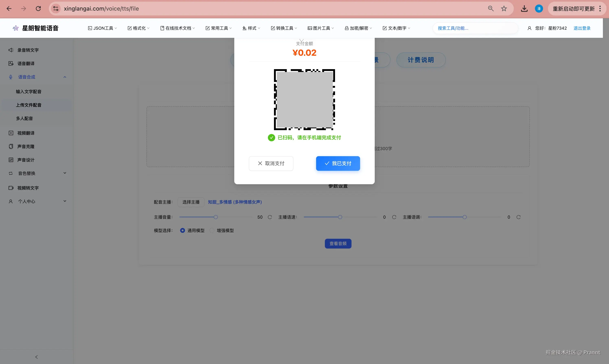The image size is (609, 364).
Task: Click green checkmark icon beside 已扫码
Action: click(x=271, y=138)
